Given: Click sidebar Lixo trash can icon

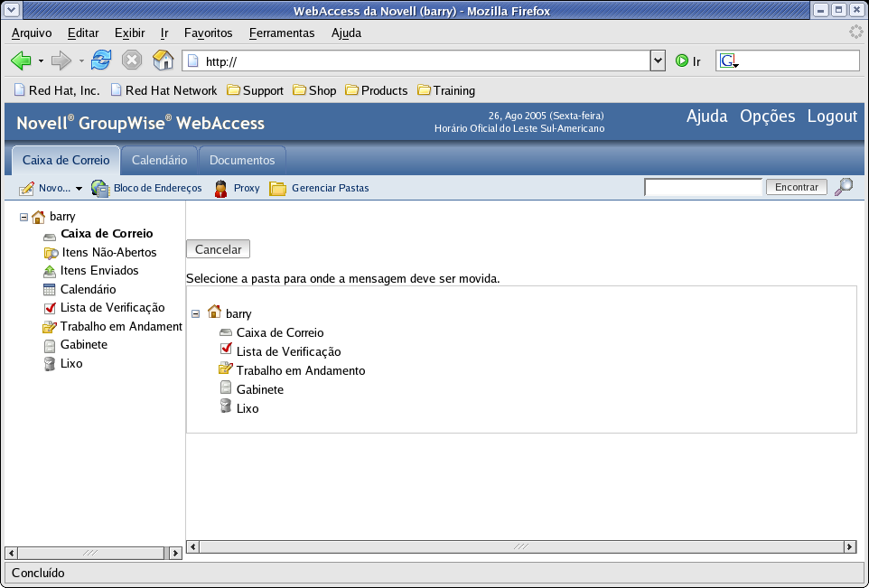Looking at the screenshot, I should 50,364.
